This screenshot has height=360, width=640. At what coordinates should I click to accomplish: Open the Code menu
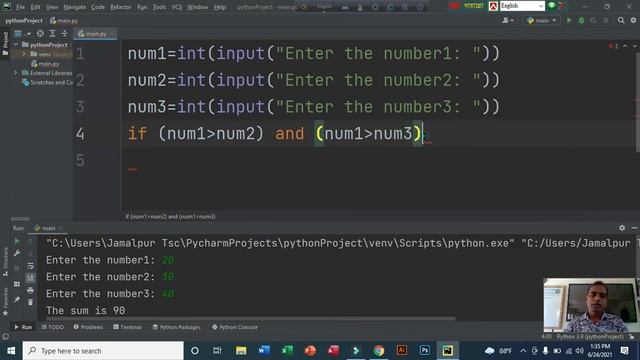tap(98, 7)
